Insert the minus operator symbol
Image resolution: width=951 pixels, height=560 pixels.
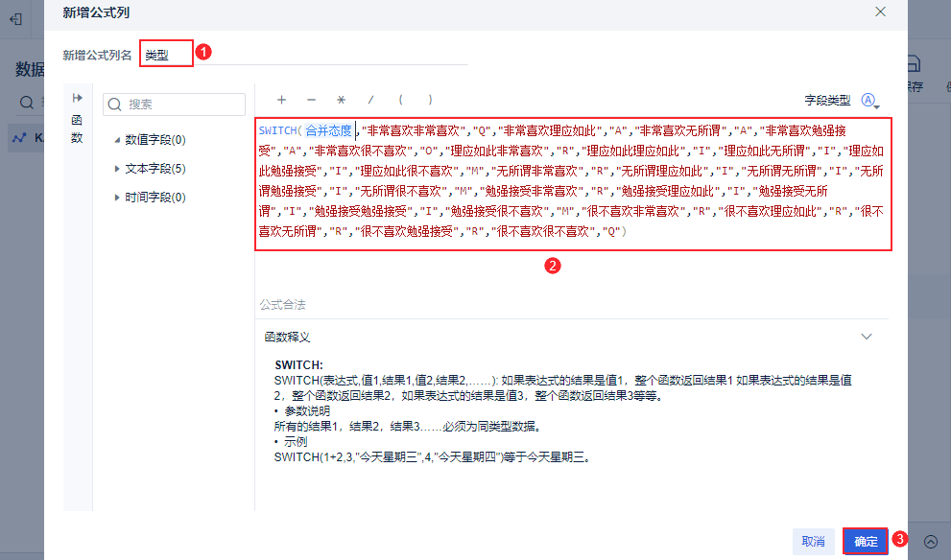[311, 100]
